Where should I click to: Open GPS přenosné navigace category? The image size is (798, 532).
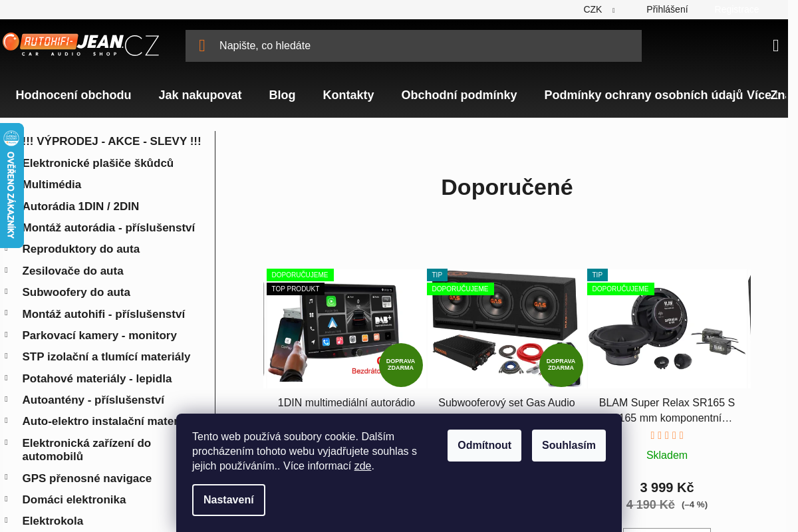86,479
